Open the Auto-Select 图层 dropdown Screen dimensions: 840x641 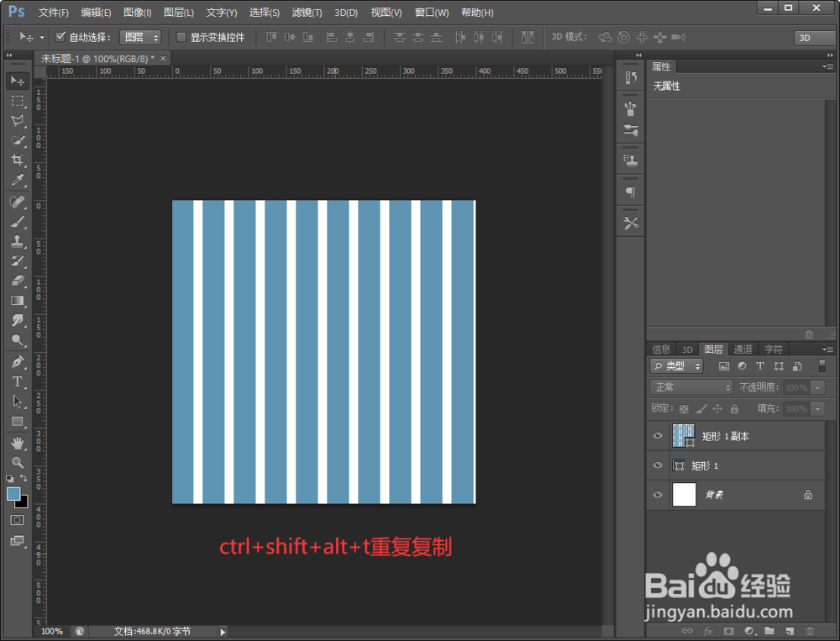[x=140, y=37]
